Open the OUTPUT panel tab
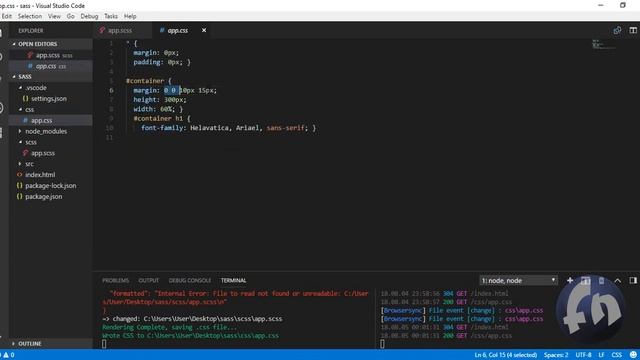 coord(149,280)
